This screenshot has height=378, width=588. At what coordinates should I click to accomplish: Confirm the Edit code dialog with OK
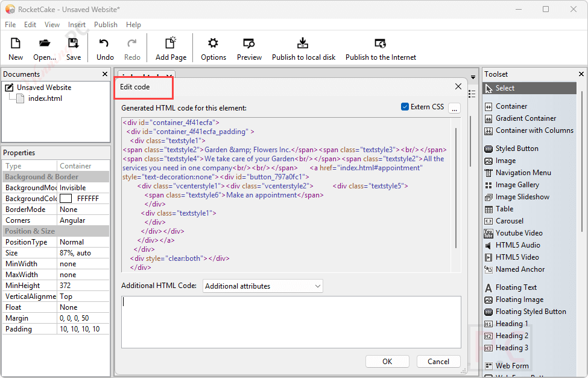387,362
